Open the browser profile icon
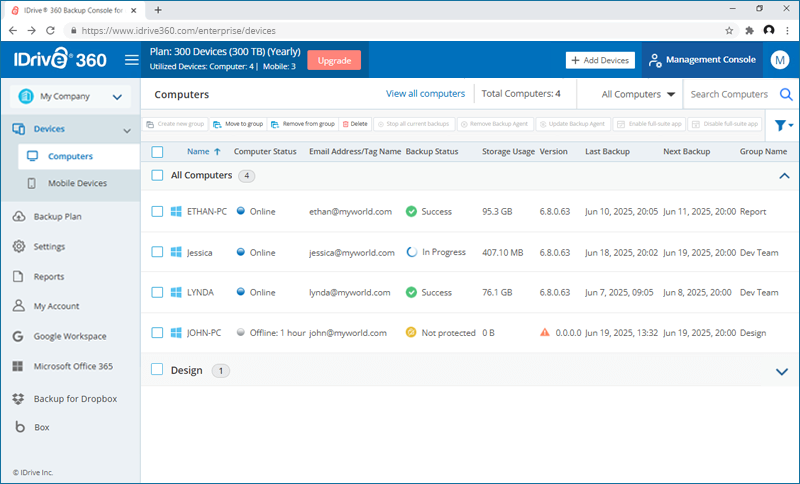 769,31
